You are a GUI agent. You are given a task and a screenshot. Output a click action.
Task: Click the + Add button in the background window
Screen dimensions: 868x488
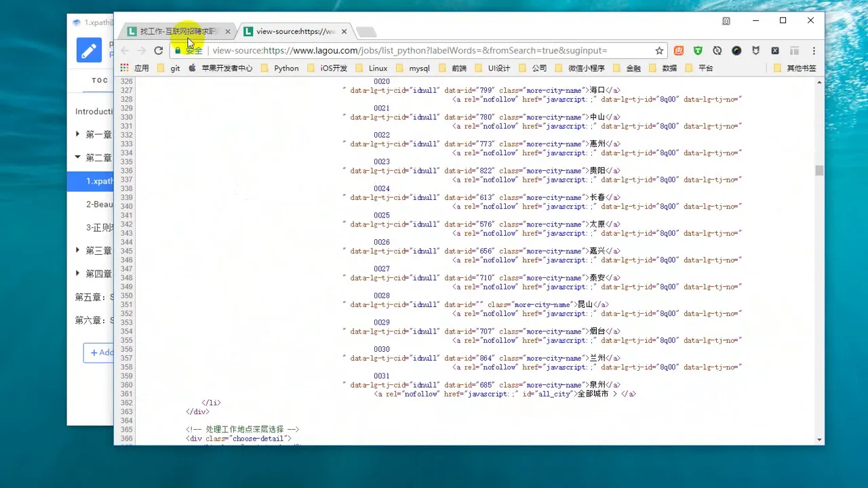tap(99, 352)
